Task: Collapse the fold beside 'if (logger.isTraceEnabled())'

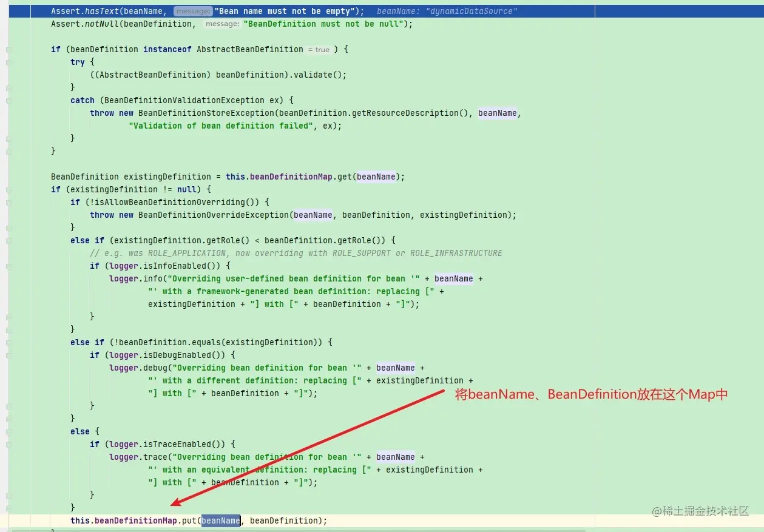Action: tap(8, 445)
